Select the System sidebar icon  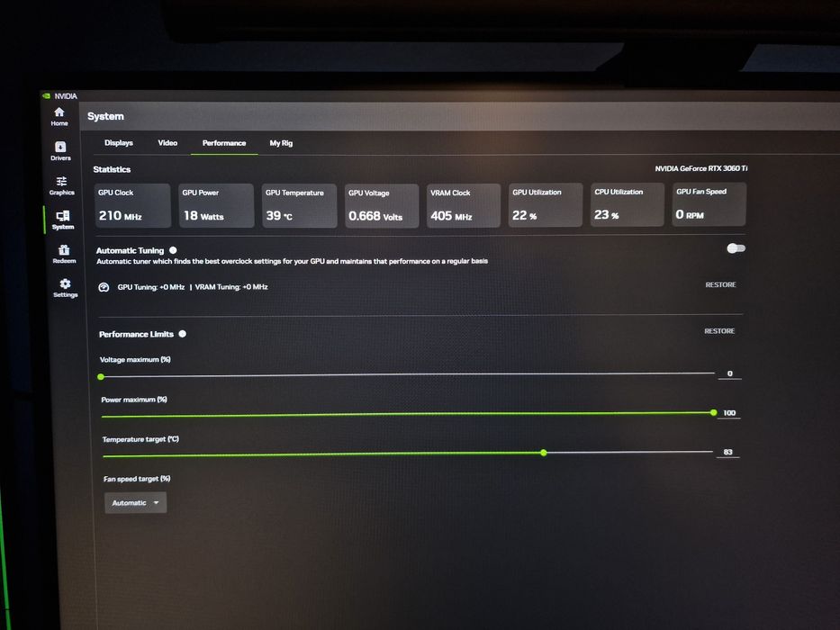63,220
